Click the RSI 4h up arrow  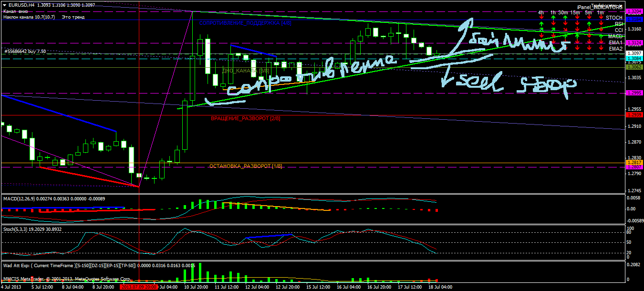(x=541, y=24)
